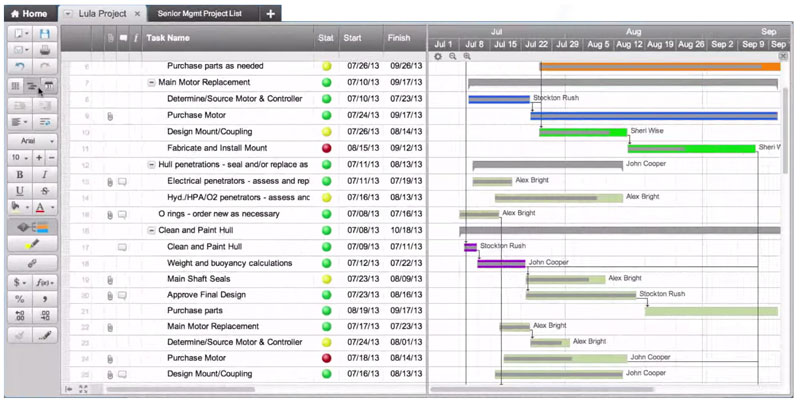Open a new tab with plus button

coord(270,14)
